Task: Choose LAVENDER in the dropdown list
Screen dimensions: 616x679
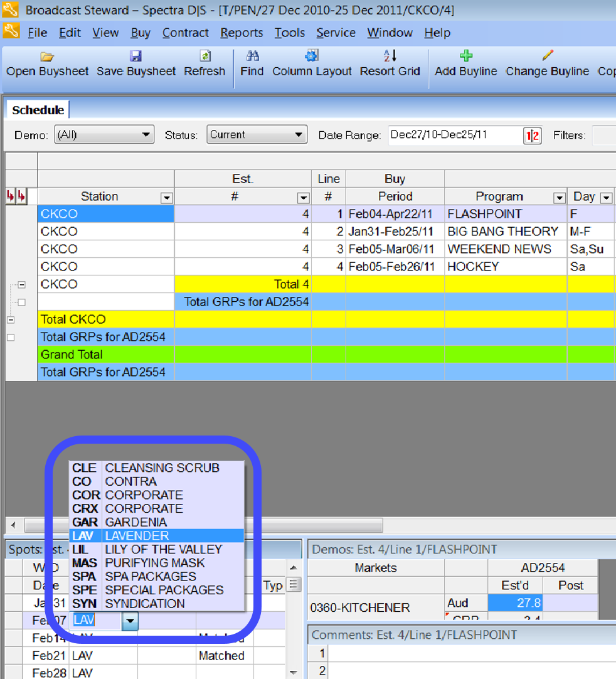Action: [157, 536]
